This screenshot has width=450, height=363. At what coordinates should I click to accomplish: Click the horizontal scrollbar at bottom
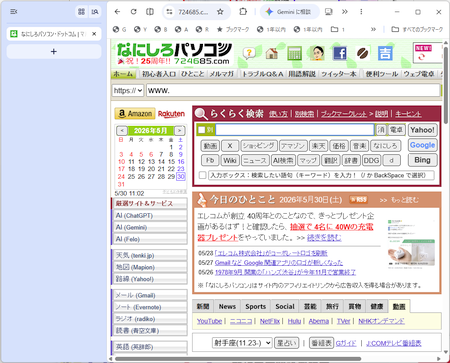point(238,359)
